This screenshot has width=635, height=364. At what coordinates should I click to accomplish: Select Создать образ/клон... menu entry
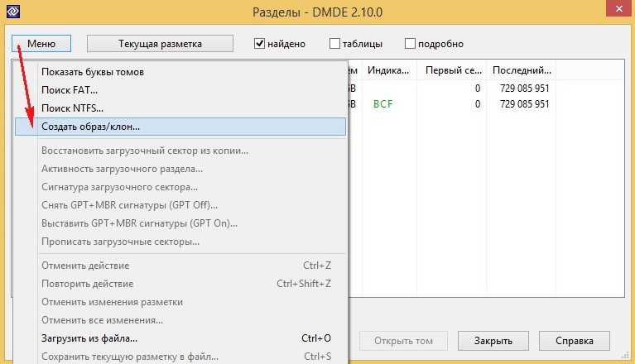(180, 127)
